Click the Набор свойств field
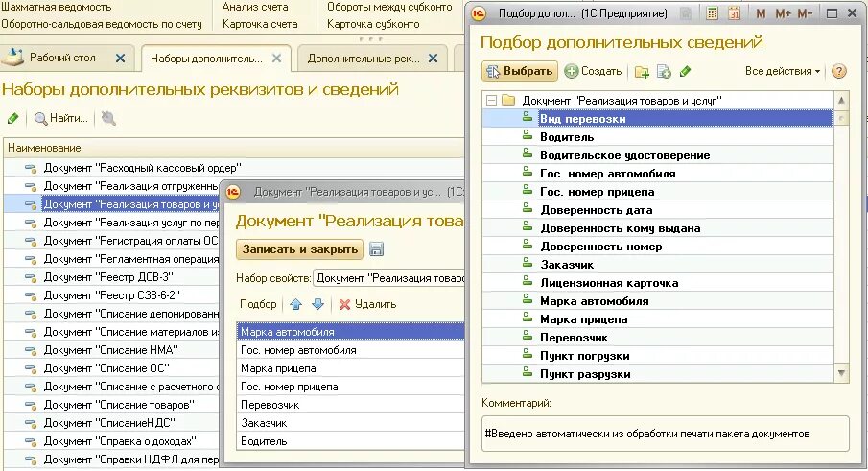 388,278
